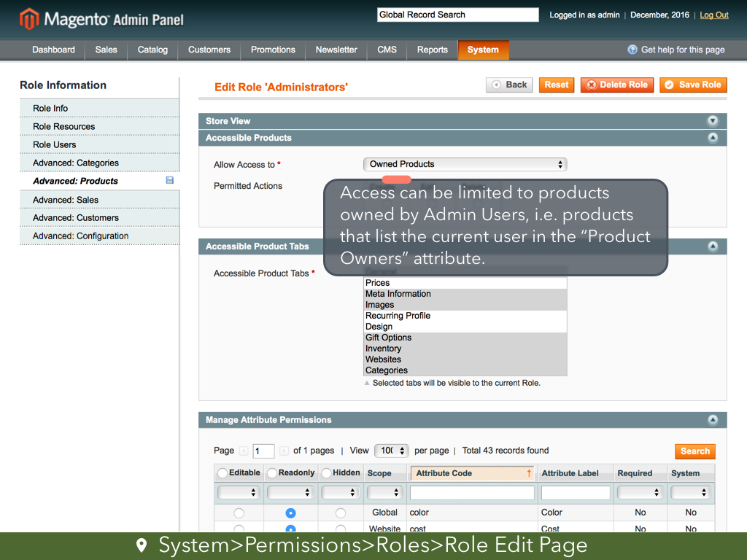Open the per page view count dropdown
The image size is (747, 560).
(392, 451)
